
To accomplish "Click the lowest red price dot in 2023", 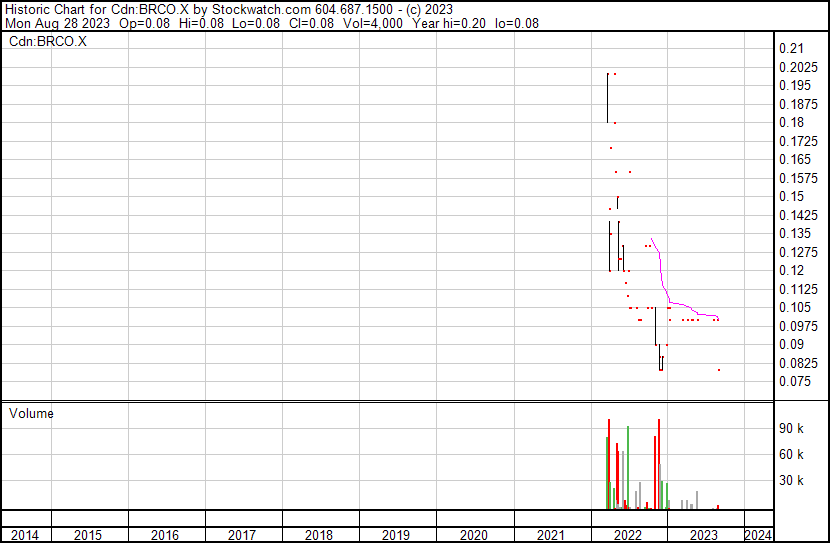I will (719, 370).
